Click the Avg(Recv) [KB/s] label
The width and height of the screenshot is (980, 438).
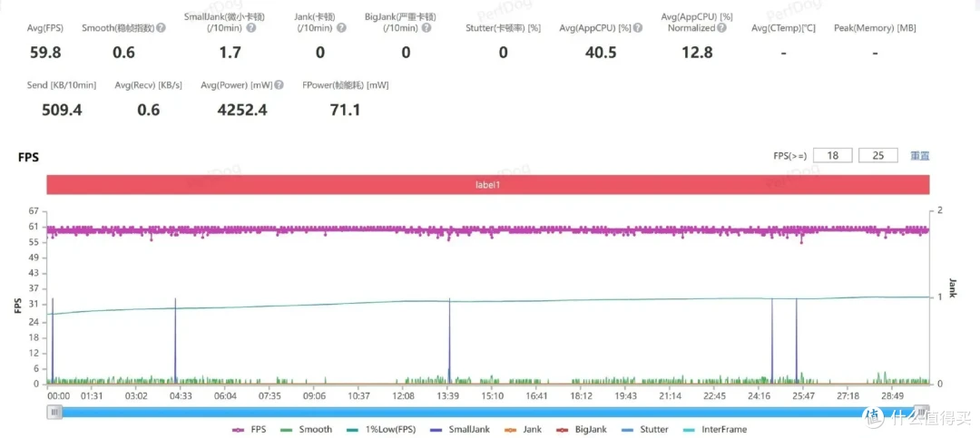tap(149, 85)
